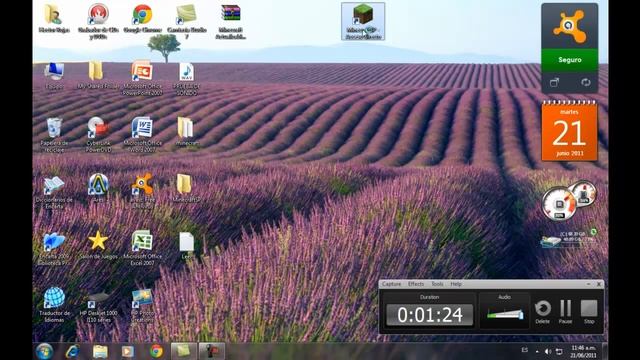This screenshot has height=360, width=640.
Task: Open the My Shared Folder icon
Action: coord(97,76)
